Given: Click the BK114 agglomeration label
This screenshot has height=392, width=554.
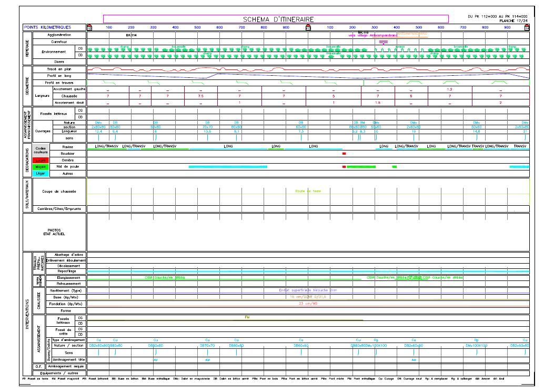Looking at the screenshot, I should (x=131, y=35).
